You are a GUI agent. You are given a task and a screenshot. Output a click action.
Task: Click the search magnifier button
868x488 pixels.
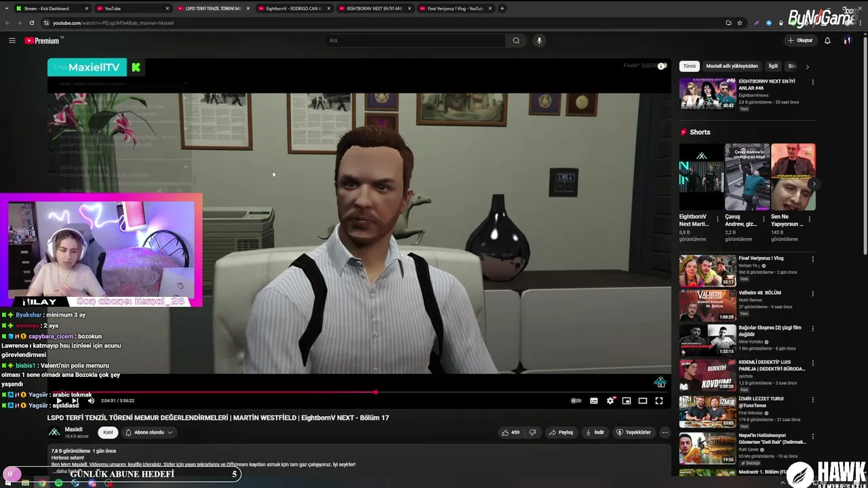516,41
